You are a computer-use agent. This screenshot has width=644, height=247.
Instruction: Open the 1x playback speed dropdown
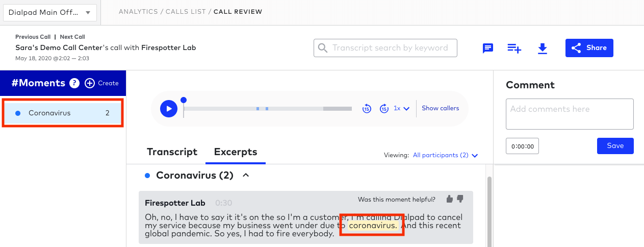[402, 108]
